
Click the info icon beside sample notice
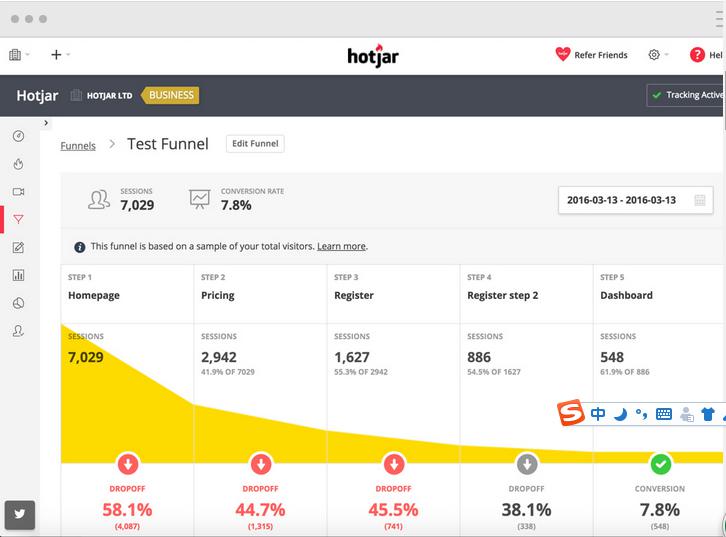tap(80, 247)
